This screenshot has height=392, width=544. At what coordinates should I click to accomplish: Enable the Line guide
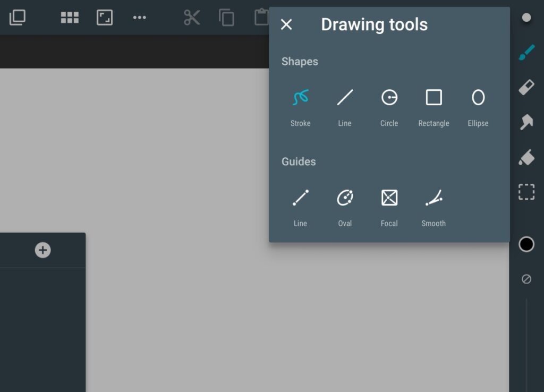[x=301, y=208]
